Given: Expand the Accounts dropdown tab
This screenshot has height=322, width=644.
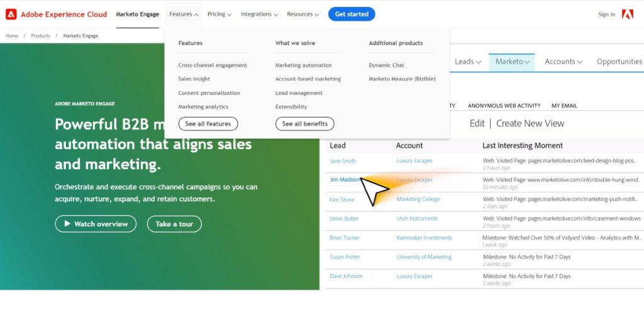Looking at the screenshot, I should (x=563, y=62).
